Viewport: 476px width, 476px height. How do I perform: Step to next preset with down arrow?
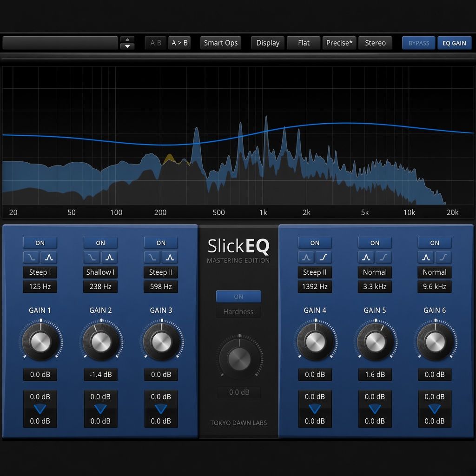(x=127, y=46)
